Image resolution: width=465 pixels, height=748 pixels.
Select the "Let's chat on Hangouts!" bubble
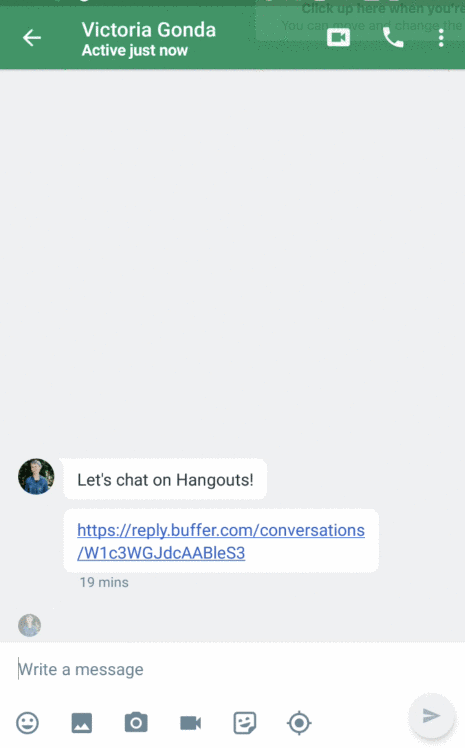coord(165,479)
